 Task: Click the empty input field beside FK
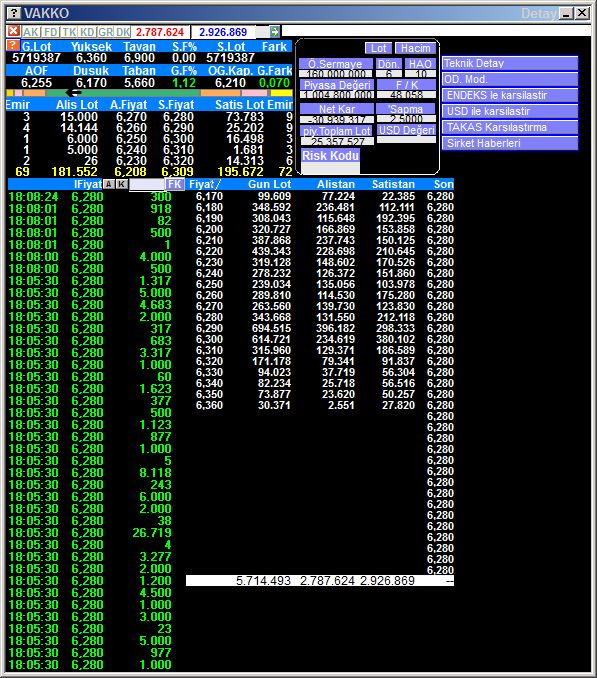(x=147, y=185)
